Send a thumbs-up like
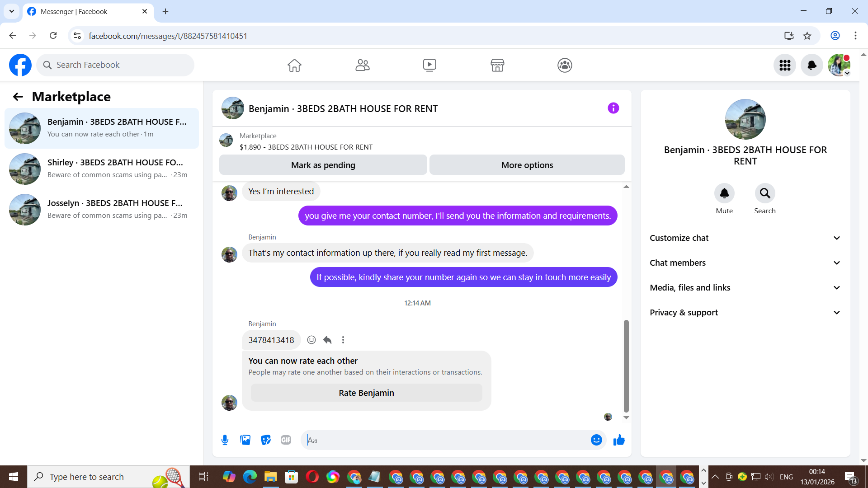868x488 pixels. (619, 440)
